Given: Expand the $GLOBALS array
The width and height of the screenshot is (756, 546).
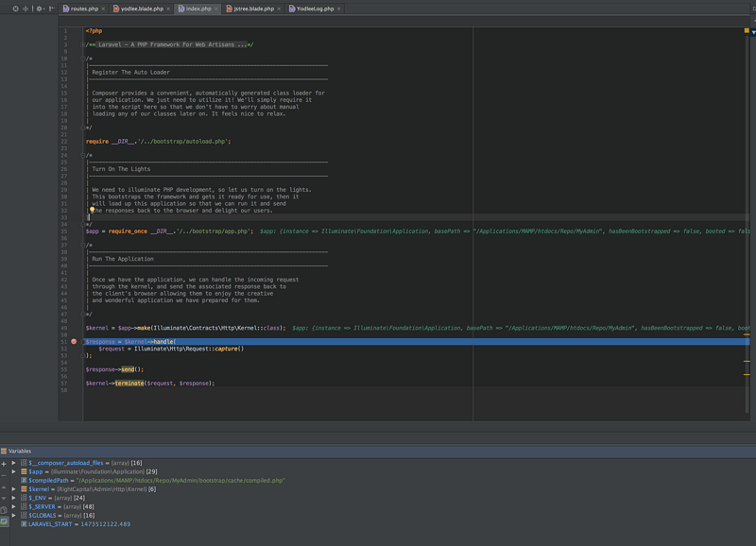Looking at the screenshot, I should (13, 515).
